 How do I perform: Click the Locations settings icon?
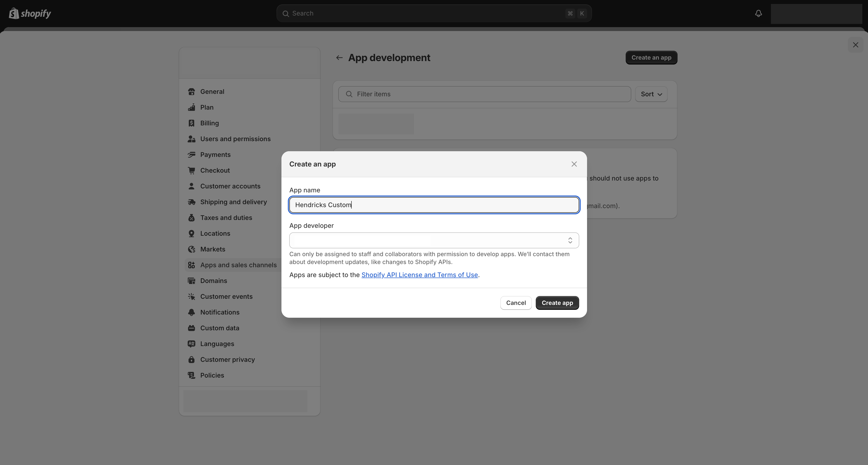tap(192, 233)
